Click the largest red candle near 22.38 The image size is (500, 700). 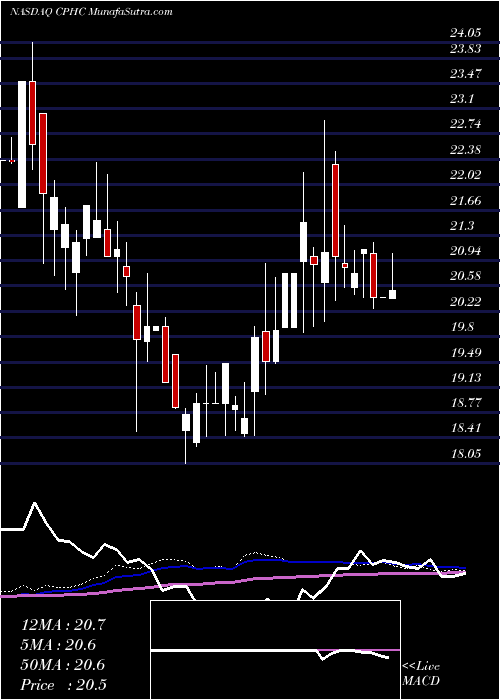pyautogui.click(x=335, y=210)
